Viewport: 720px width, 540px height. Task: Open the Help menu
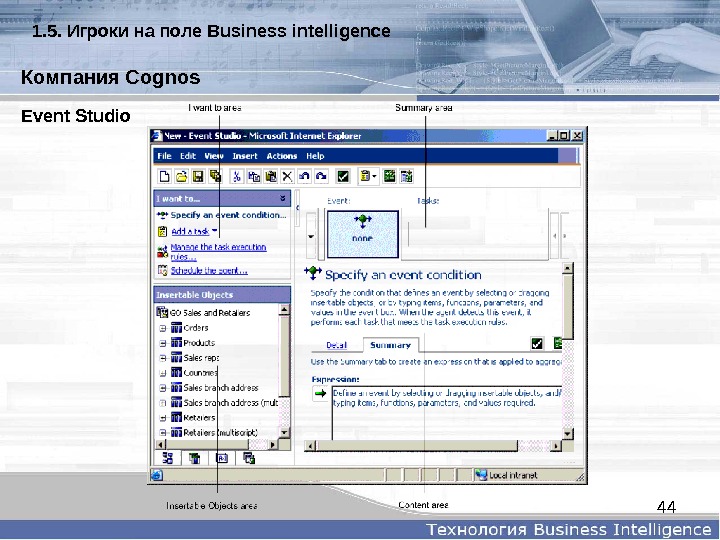315,156
